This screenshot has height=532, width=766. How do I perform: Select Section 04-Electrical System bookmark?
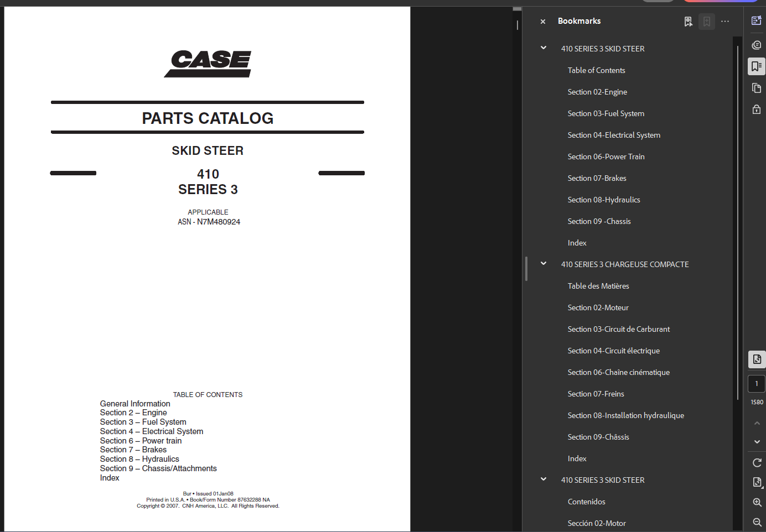(x=614, y=135)
